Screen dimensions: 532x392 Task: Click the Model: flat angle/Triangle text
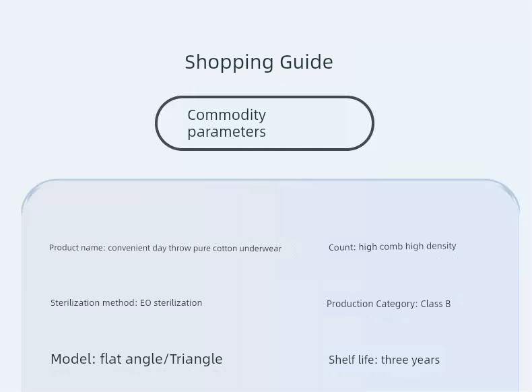point(137,359)
